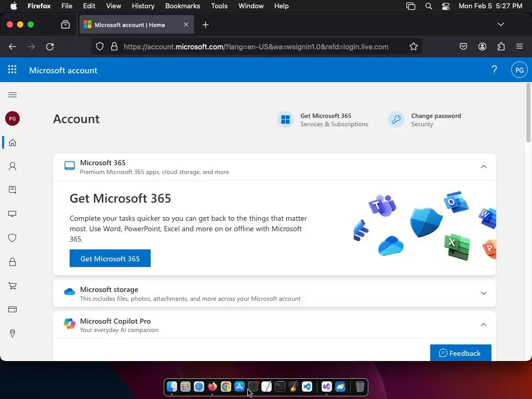532x399 pixels.
Task: Select the Microsoft account | Home tab
Action: pyautogui.click(x=137, y=24)
